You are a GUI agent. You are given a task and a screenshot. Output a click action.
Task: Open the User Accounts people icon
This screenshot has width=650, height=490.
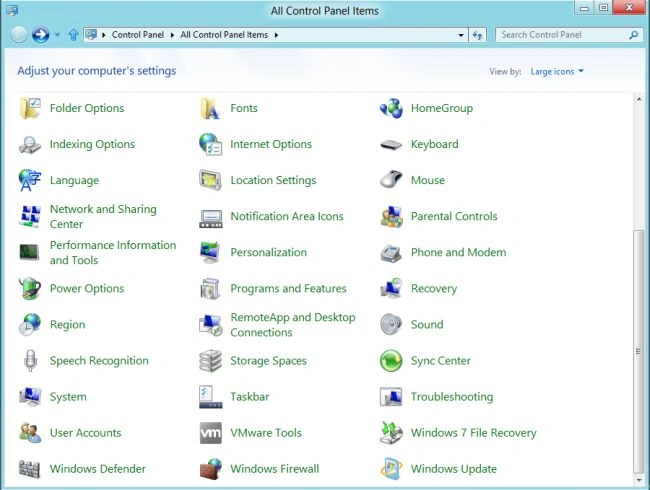pyautogui.click(x=30, y=433)
